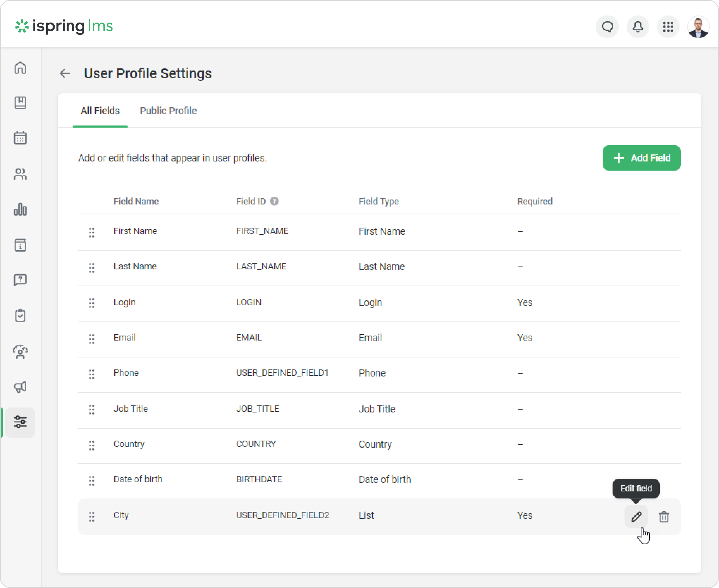Image resolution: width=719 pixels, height=588 pixels.
Task: Open Reports bar chart icon in sidebar
Action: pos(20,209)
